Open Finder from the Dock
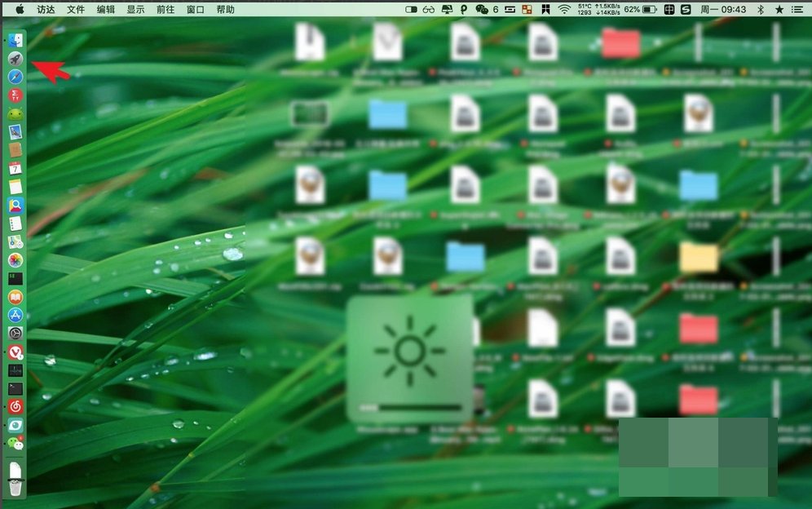This screenshot has width=812, height=509. pos(15,38)
